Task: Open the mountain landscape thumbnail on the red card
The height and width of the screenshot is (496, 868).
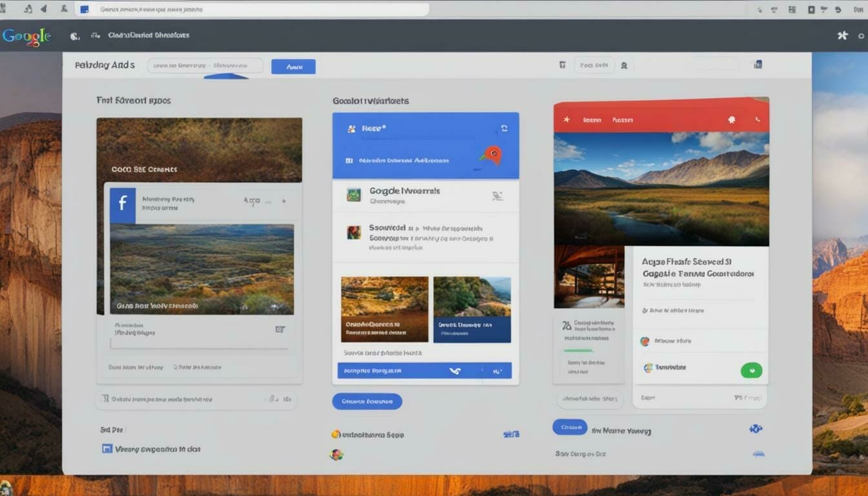Action: 660,187
